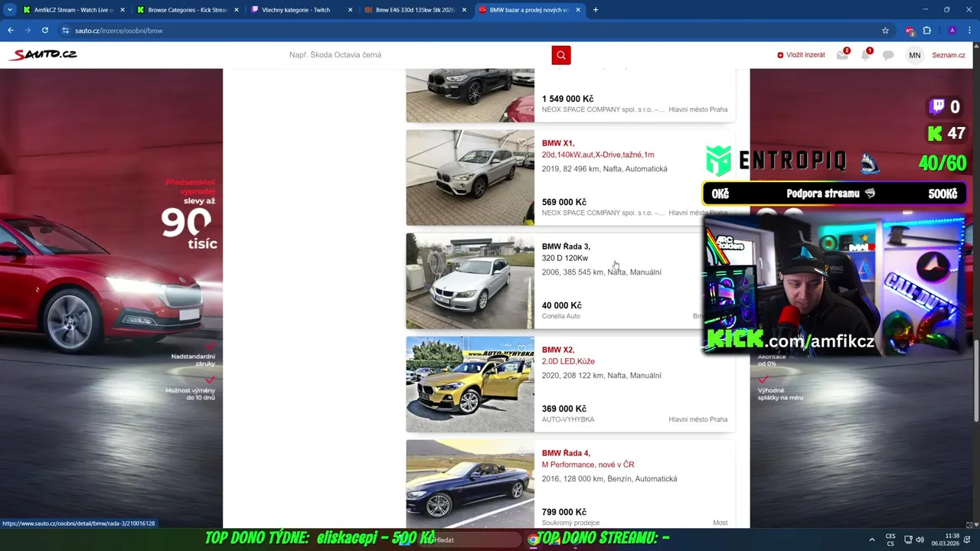Open the volume icon in system tray
This screenshot has height=551, width=980.
pyautogui.click(x=920, y=540)
